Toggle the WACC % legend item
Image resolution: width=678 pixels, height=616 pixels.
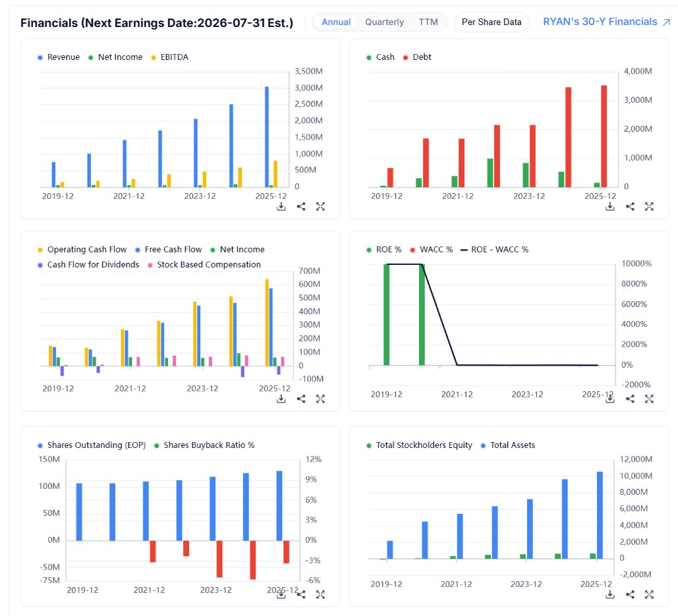432,250
